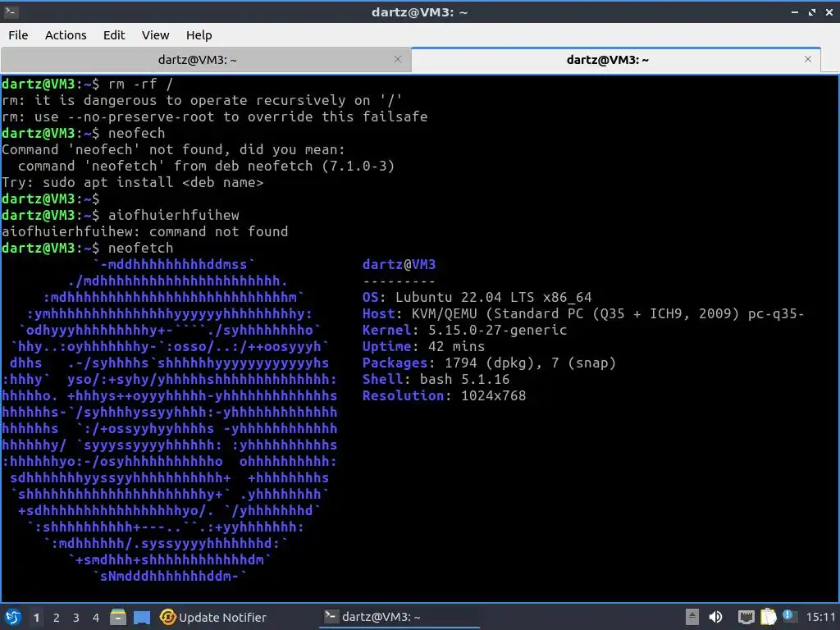The height and width of the screenshot is (630, 840).
Task: Click the show desktop icon
Action: [x=141, y=617]
